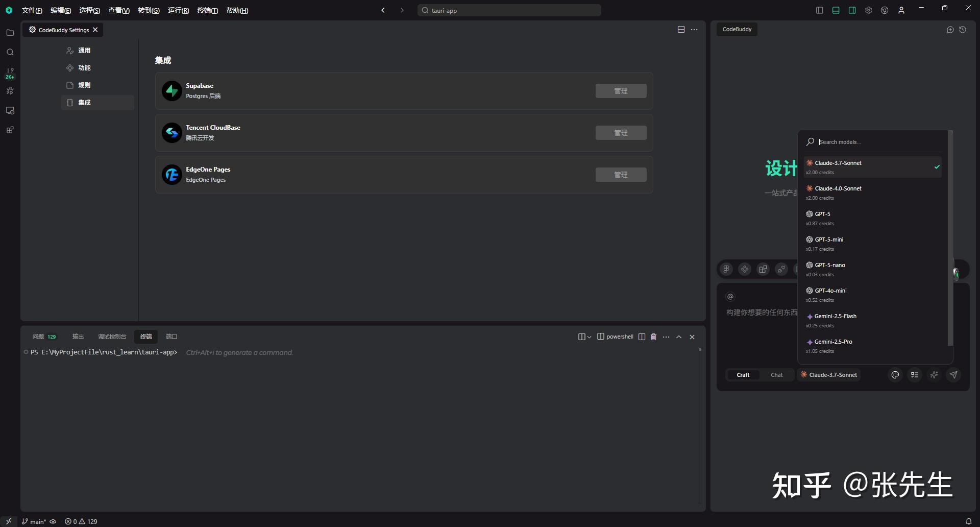Image resolution: width=980 pixels, height=527 pixels.
Task: Delete the powershell terminal with the trash icon
Action: [x=653, y=337]
